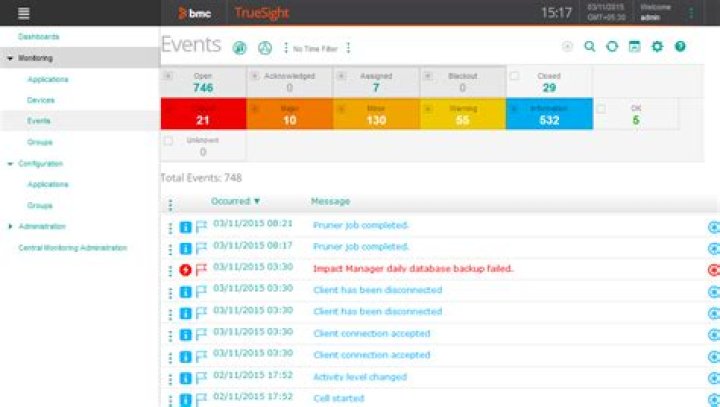Click the TrueSight product title
The image size is (720, 407).
click(262, 13)
